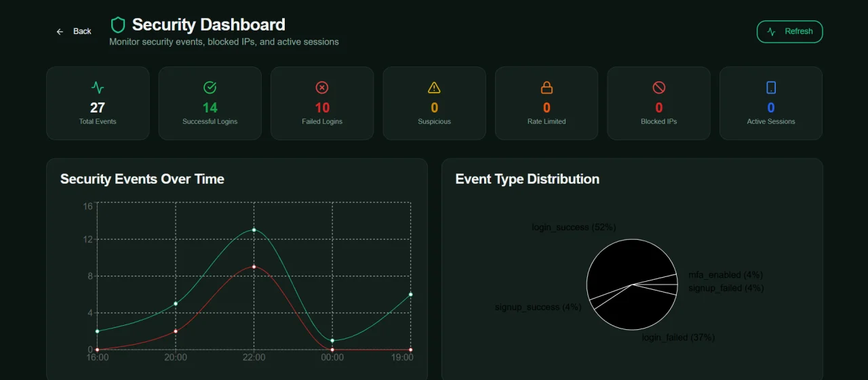The image size is (868, 380).
Task: Click the signup_success (4%) pie label
Action: [538, 308]
